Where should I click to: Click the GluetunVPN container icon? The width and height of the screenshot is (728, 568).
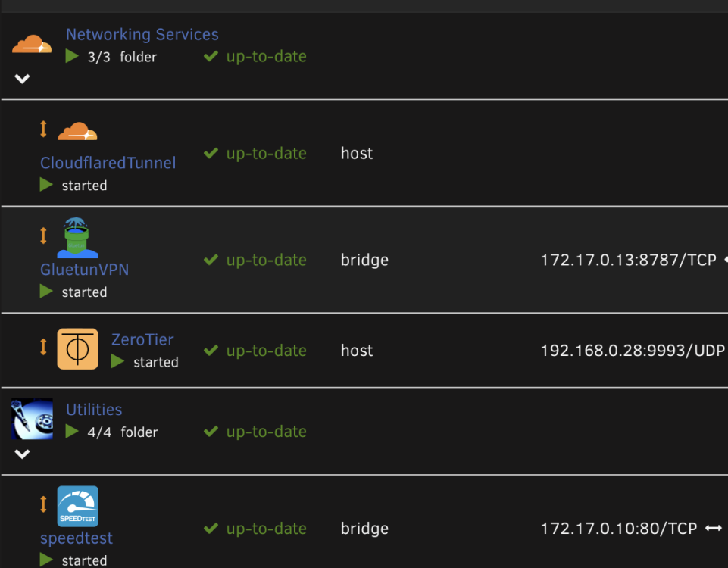pyautogui.click(x=77, y=238)
